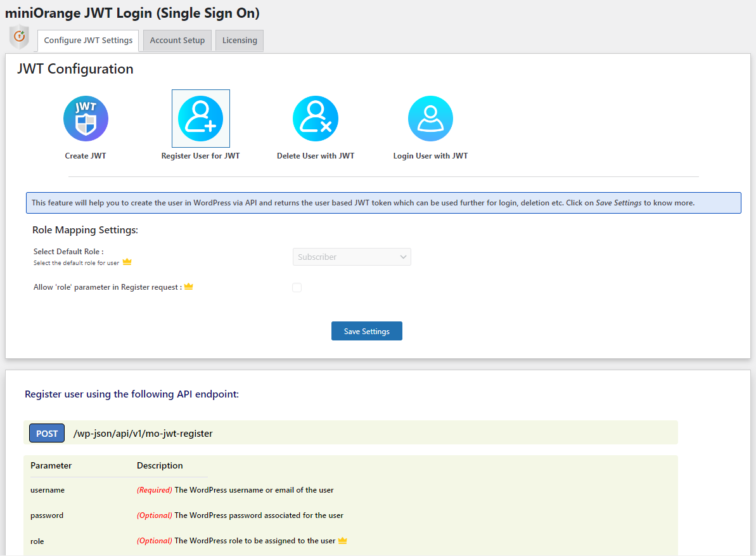Switch to the Licensing tab
The height and width of the screenshot is (556, 756).
tap(240, 41)
